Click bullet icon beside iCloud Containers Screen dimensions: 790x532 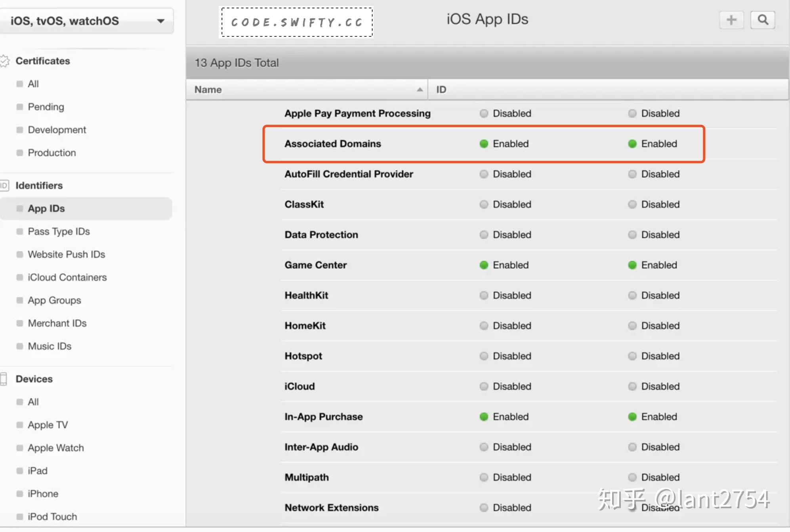point(19,277)
